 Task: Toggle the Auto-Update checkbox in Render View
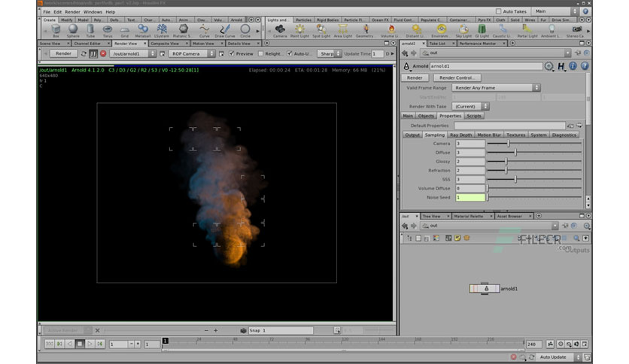[289, 53]
